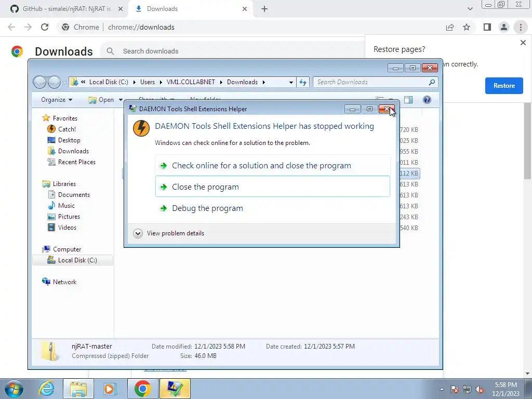Open the clock showing 5:58 PM

[x=506, y=389]
